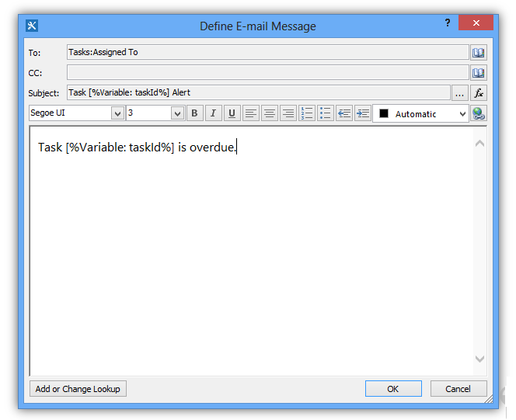Decrease the paragraph indent
The height and width of the screenshot is (420, 516).
[x=344, y=113]
